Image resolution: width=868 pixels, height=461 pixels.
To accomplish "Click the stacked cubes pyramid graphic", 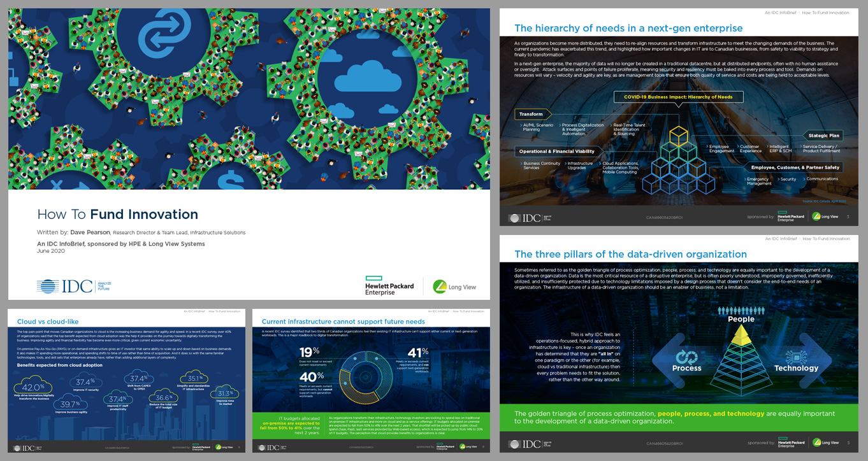I will (677, 160).
